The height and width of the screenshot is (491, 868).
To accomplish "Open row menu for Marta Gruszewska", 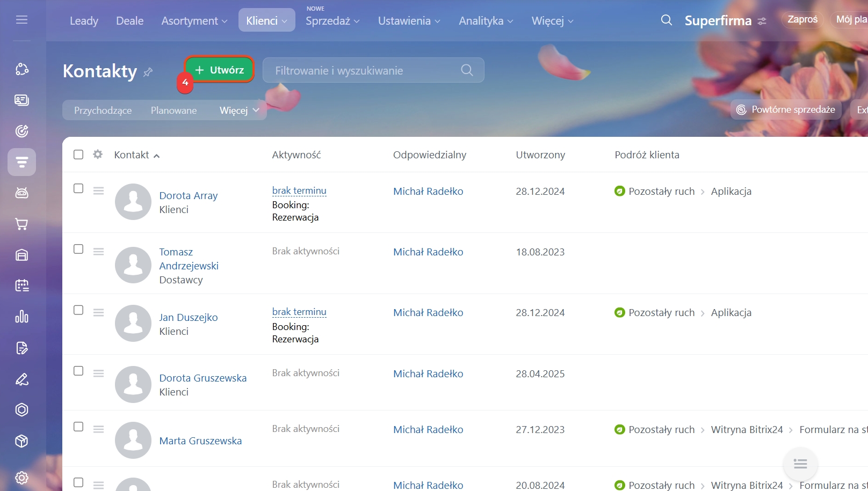I will pos(98,429).
